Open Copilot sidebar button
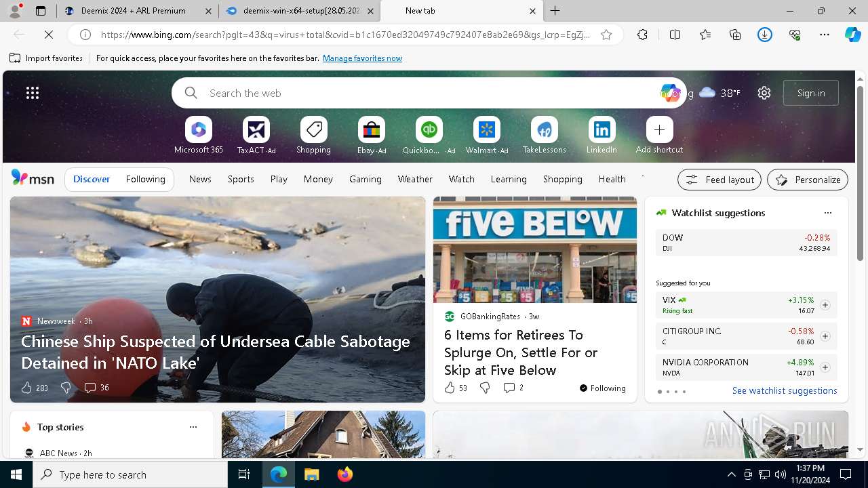 (852, 34)
